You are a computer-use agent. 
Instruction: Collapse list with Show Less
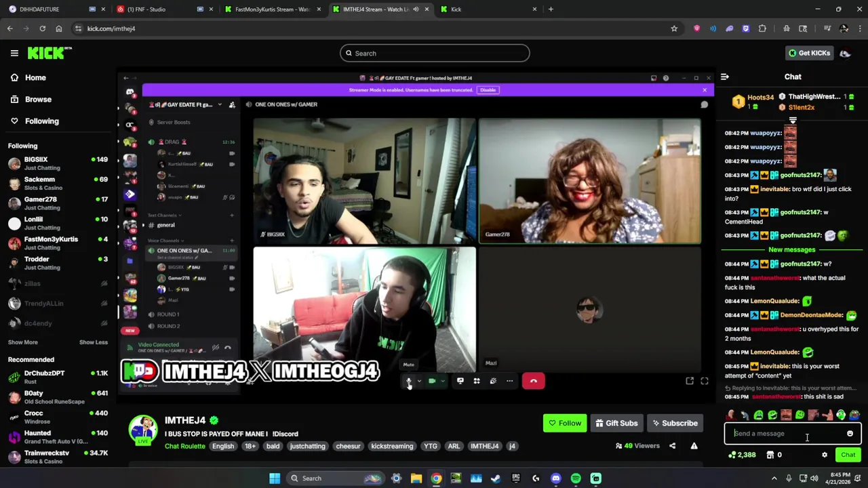coord(94,342)
